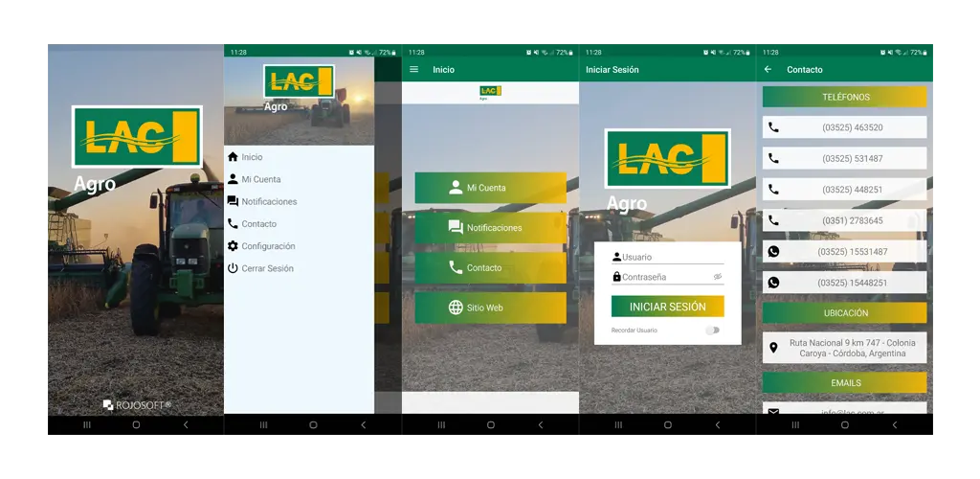Open WhatsApp chat for (03525) 15531487
This screenshot has width=980, height=479.
(844, 251)
